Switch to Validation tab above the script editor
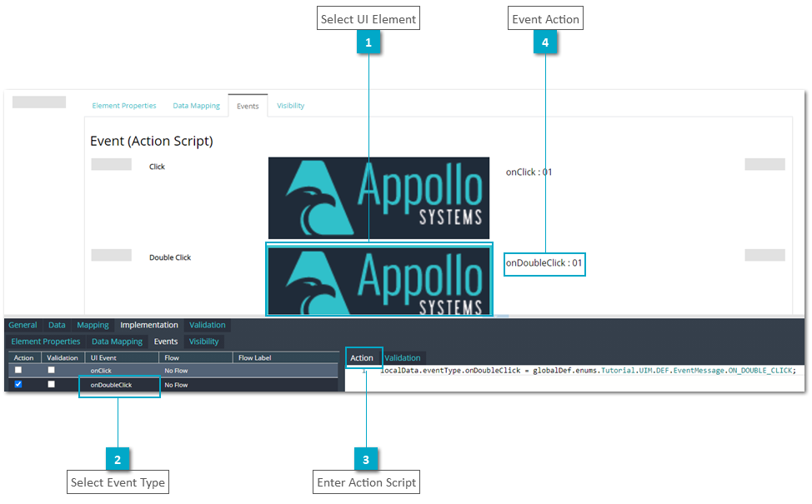The image size is (812, 504). click(x=403, y=357)
